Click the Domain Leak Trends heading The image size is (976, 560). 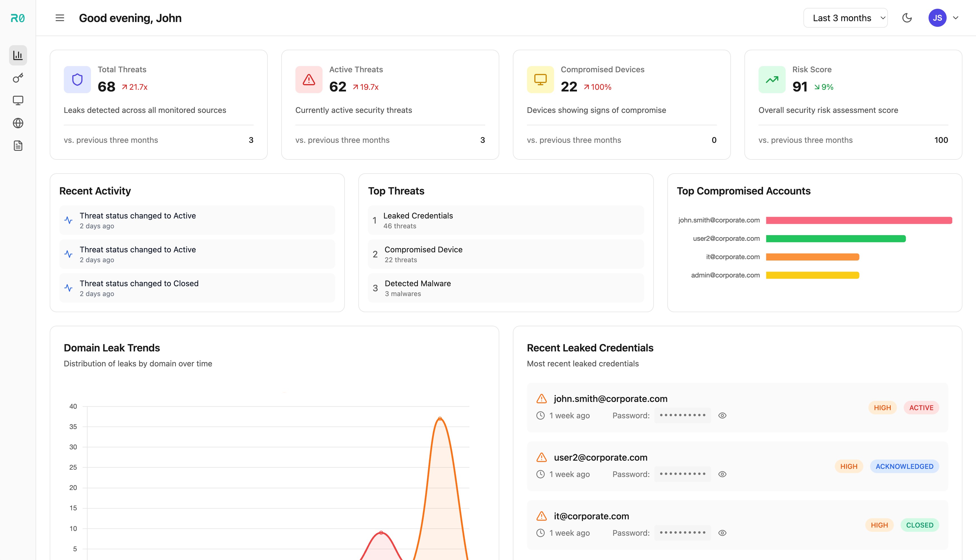click(112, 348)
